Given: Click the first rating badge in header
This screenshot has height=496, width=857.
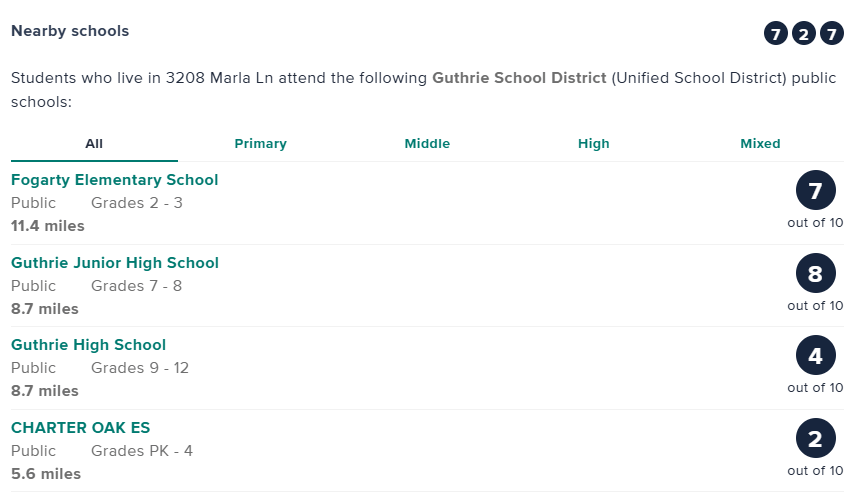Looking at the screenshot, I should pos(776,34).
